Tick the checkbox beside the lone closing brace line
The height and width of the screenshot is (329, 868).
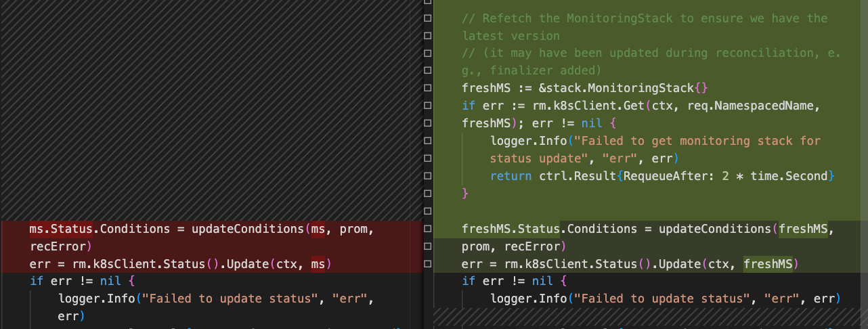click(427, 194)
